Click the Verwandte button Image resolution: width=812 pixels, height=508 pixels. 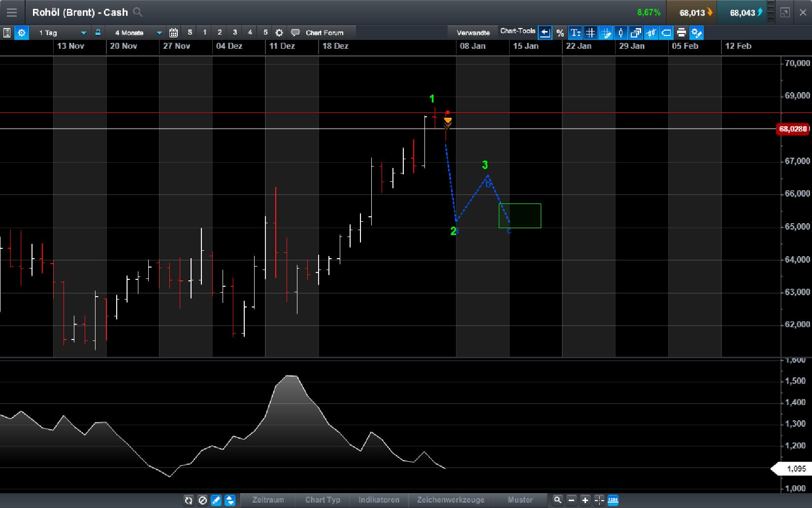[x=473, y=32]
